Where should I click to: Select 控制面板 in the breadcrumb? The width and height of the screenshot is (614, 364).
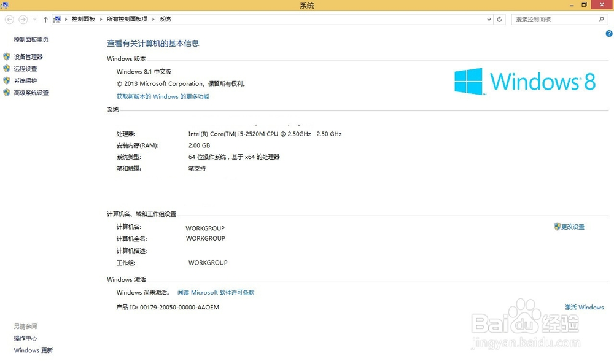click(83, 19)
